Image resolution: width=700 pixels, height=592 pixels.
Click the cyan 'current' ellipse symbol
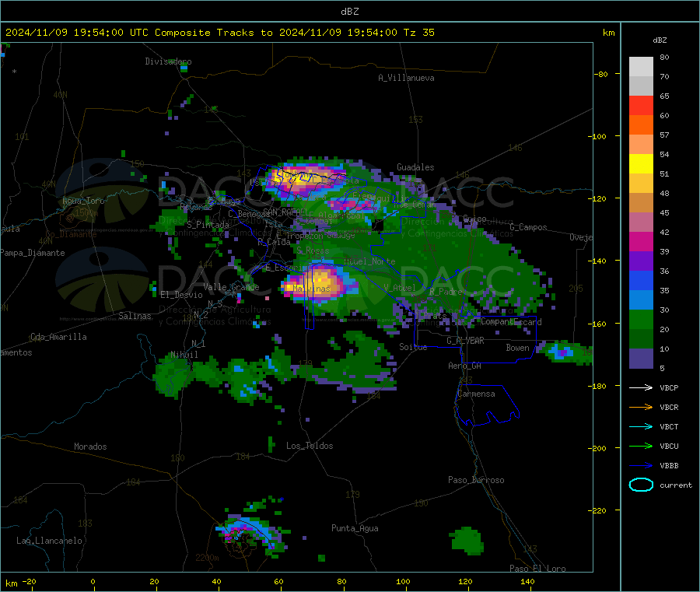tap(641, 485)
